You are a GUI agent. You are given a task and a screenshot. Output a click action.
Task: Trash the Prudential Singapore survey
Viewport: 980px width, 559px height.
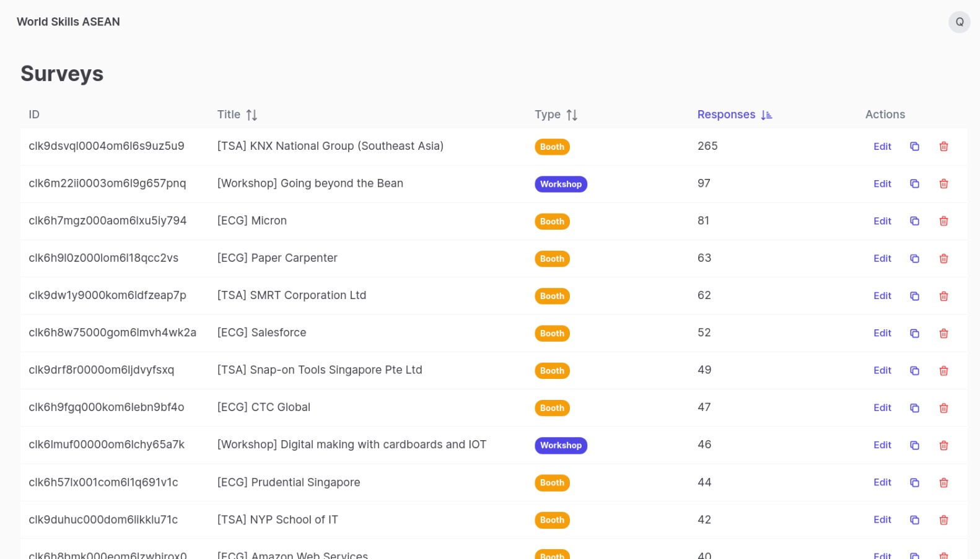click(943, 483)
